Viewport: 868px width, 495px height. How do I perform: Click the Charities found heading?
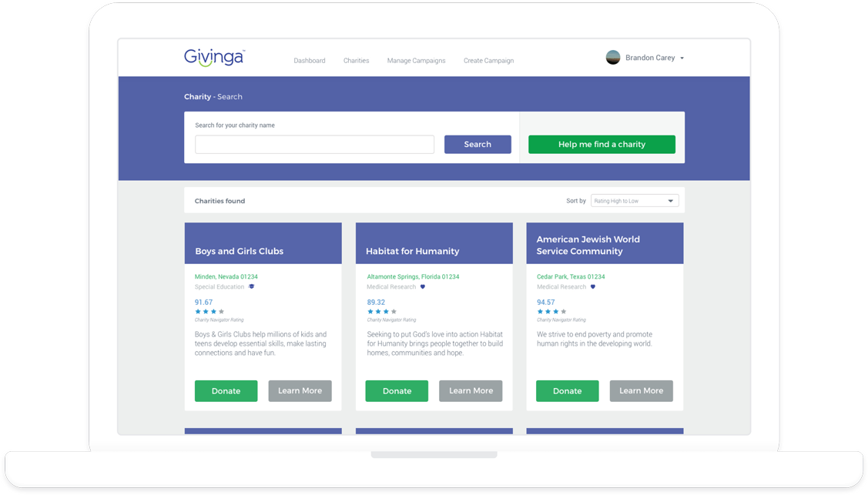[x=220, y=201]
